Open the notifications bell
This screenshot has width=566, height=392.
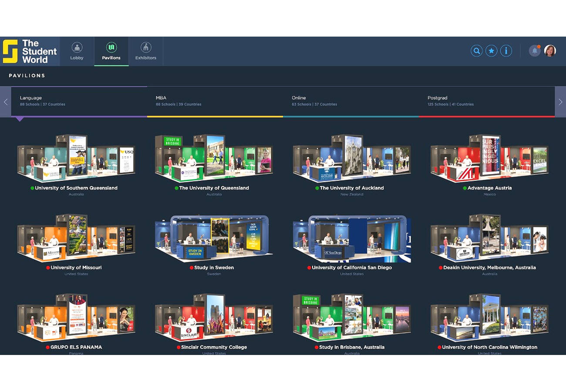[535, 51]
